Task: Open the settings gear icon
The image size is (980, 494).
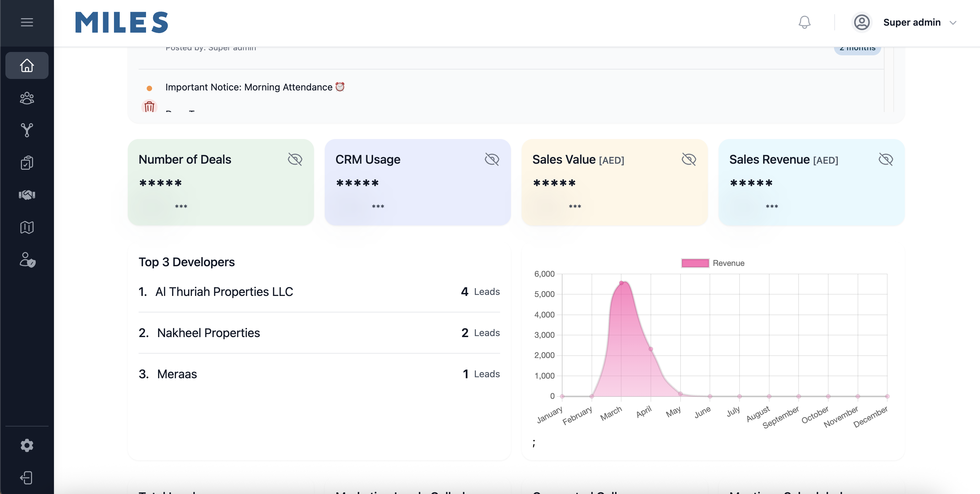Action: 27,445
